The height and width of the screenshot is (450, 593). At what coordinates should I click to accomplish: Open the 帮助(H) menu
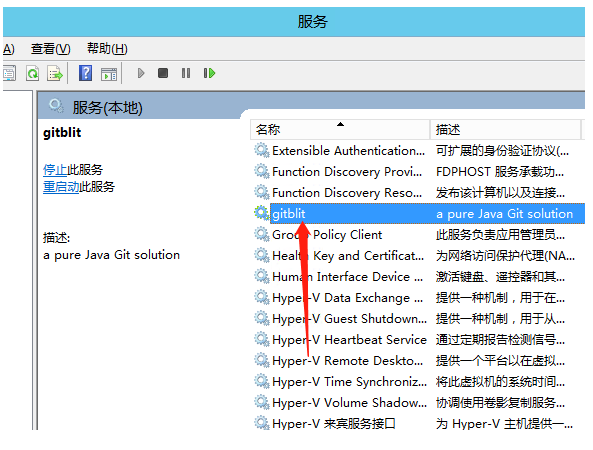pos(107,48)
